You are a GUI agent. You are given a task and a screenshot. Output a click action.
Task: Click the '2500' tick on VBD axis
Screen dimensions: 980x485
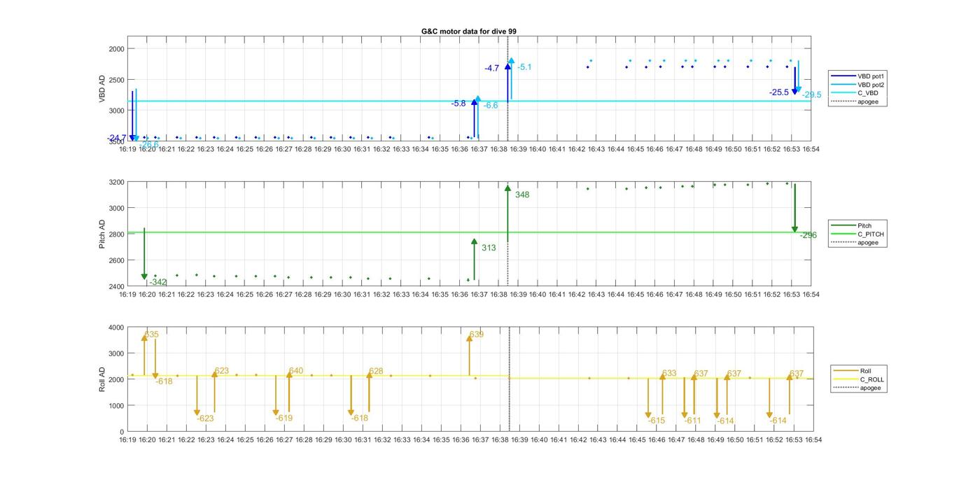coord(116,80)
